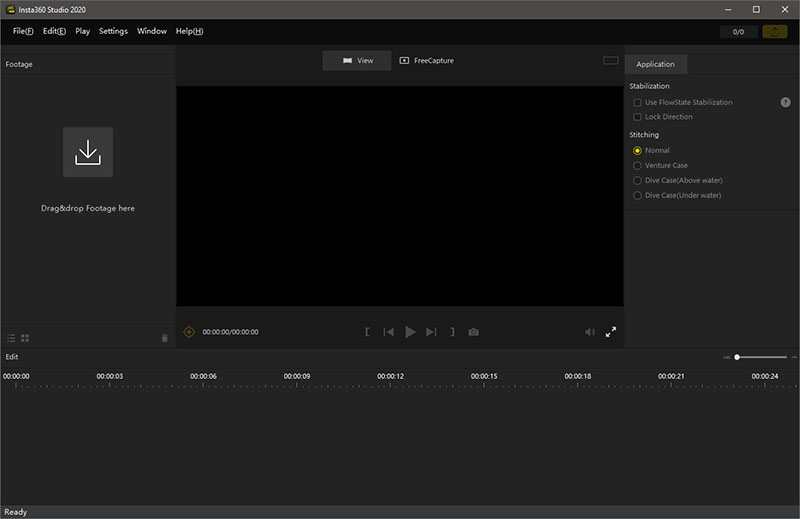Select Normal stitching option
Screen dimensions: 800x519
pyautogui.click(x=637, y=151)
